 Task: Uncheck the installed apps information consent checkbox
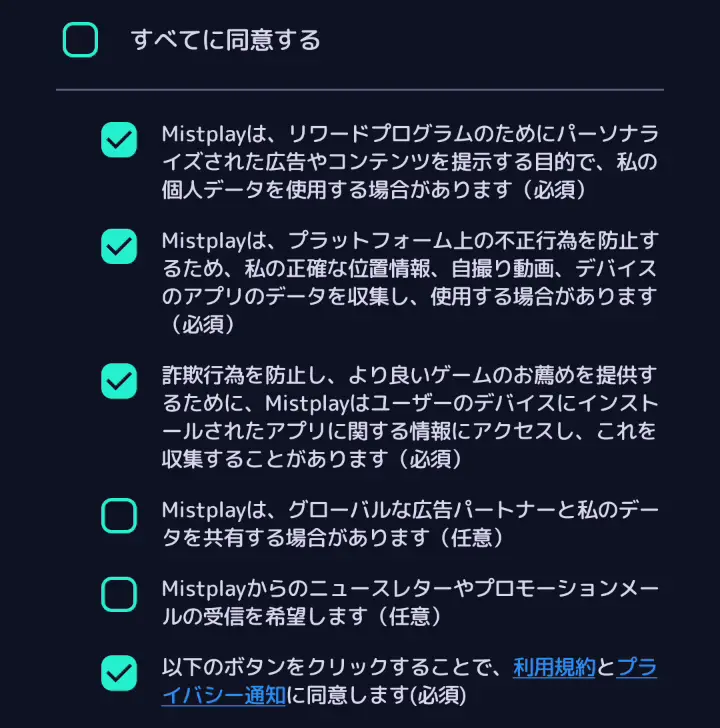click(119, 380)
